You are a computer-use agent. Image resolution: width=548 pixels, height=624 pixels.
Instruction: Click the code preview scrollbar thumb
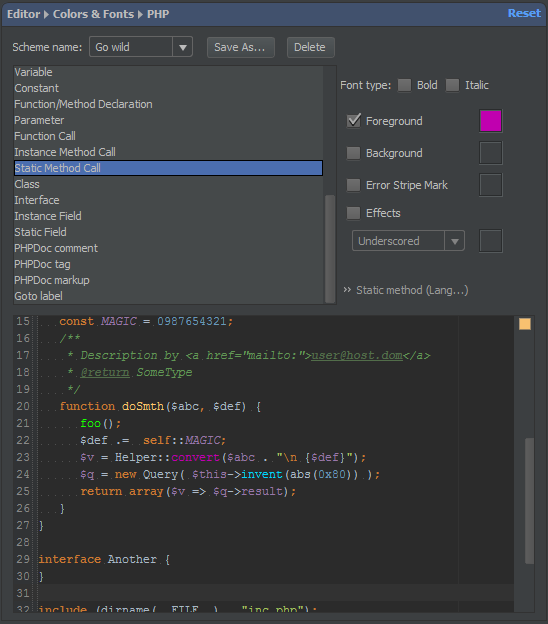pyautogui.click(x=529, y=501)
